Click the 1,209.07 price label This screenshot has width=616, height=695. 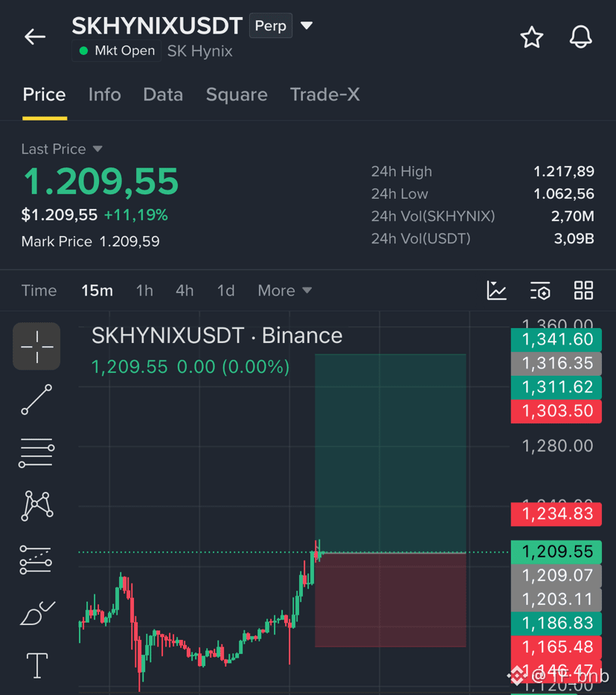(x=556, y=576)
